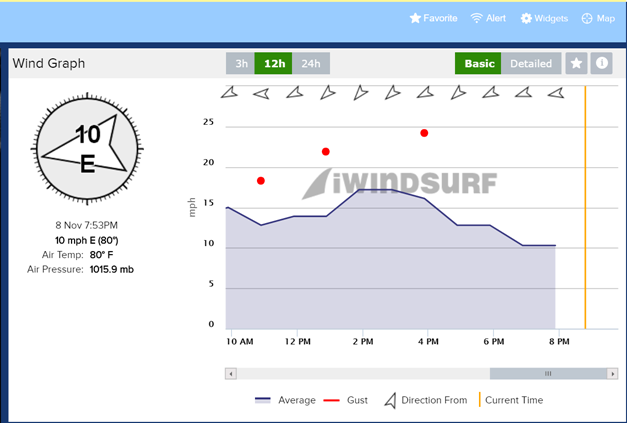Open the Map link
The width and height of the screenshot is (627, 423).
(598, 18)
